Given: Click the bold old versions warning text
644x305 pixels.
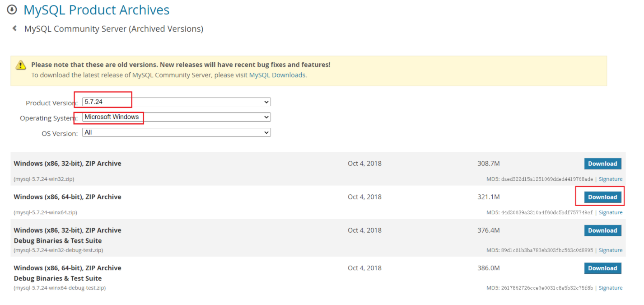Looking at the screenshot, I should point(181,65).
